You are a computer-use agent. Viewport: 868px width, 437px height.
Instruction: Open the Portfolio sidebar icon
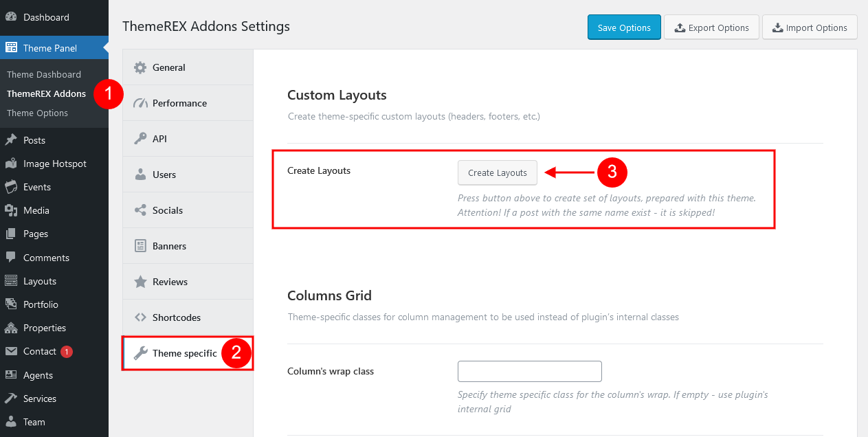tap(11, 304)
